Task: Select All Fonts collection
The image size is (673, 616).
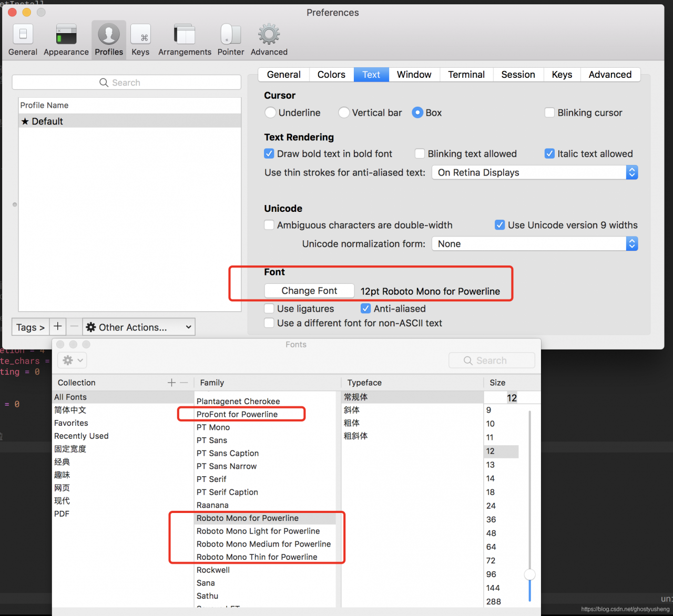Action: 123,397
